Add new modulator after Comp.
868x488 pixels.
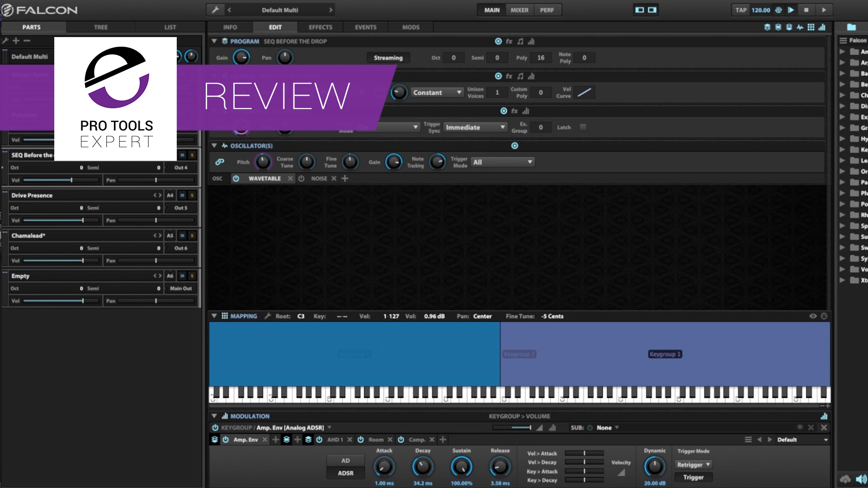(x=443, y=439)
